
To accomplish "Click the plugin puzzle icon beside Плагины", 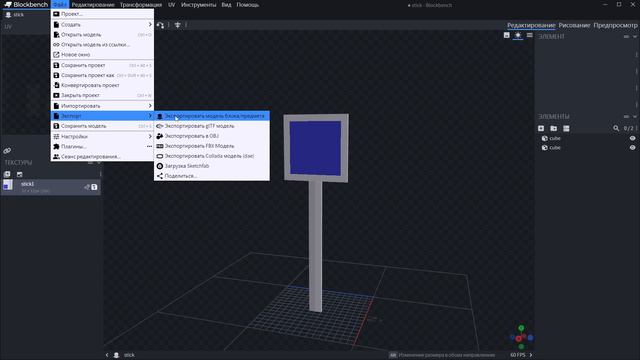I will pos(56,147).
